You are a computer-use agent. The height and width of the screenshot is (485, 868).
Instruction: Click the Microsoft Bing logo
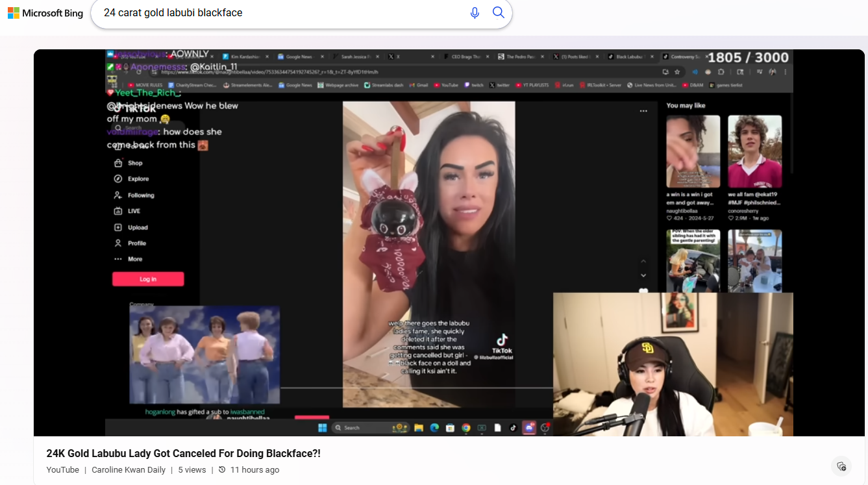click(x=45, y=13)
